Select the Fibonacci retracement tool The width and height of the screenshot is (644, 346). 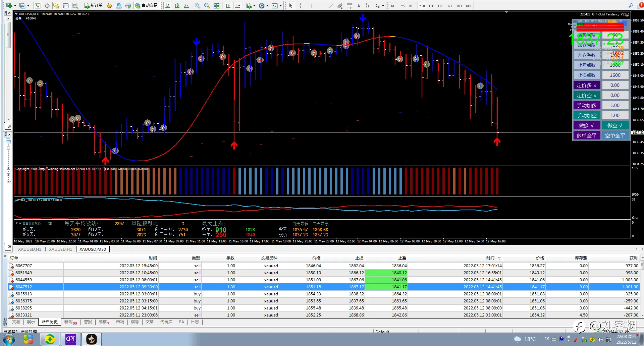[350, 6]
